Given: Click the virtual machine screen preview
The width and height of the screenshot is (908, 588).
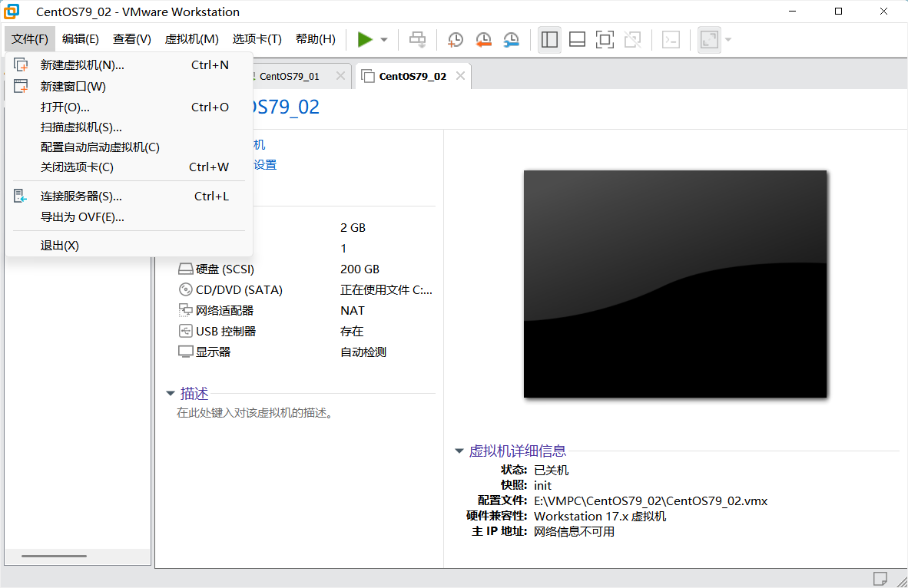Looking at the screenshot, I should 675,283.
